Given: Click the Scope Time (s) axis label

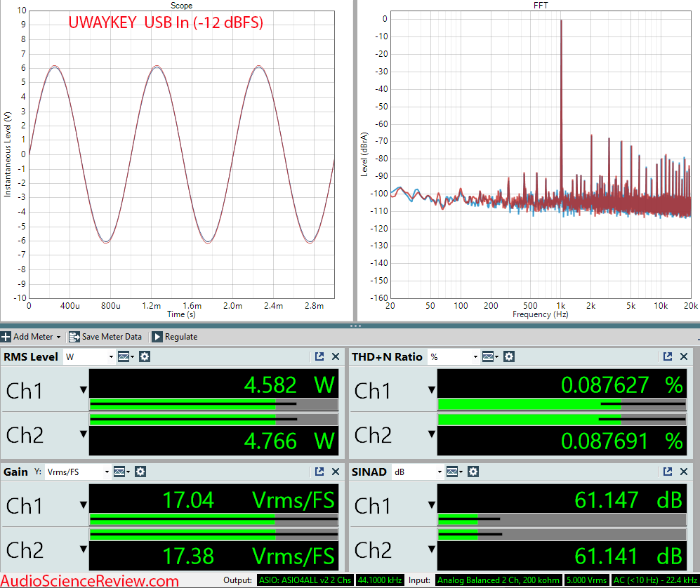Looking at the screenshot, I should pyautogui.click(x=181, y=314).
